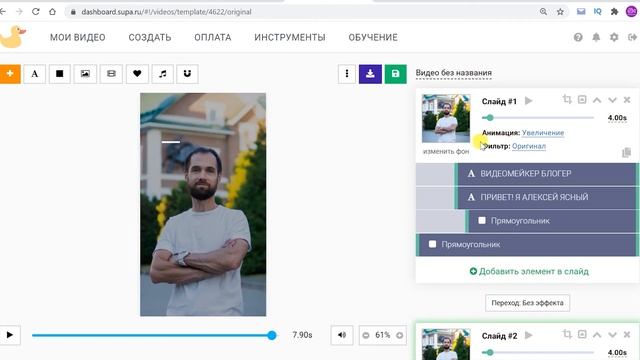Open the ИНСТРУМЕНТЫ menu
The height and width of the screenshot is (360, 640).
tap(290, 38)
